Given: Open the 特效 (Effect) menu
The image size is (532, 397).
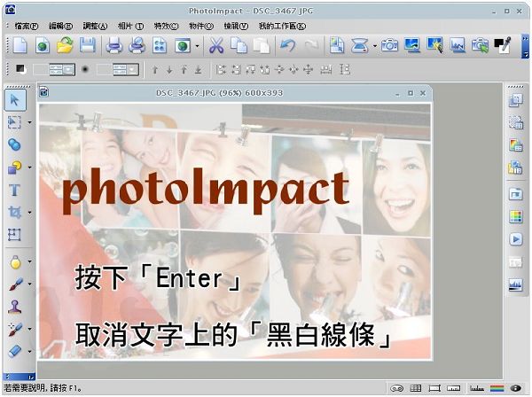Looking at the screenshot, I should pyautogui.click(x=166, y=26).
